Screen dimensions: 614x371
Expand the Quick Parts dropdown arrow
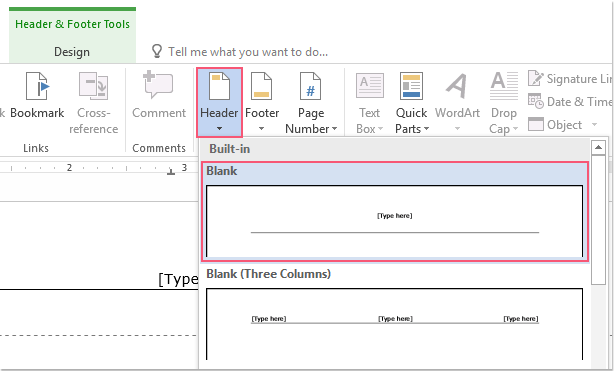pos(426,128)
